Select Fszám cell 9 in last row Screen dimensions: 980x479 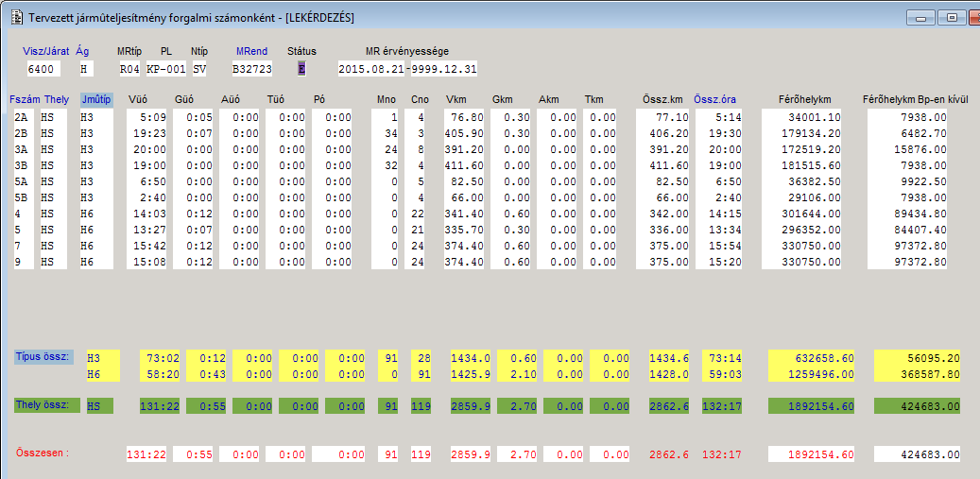pyautogui.click(x=25, y=263)
